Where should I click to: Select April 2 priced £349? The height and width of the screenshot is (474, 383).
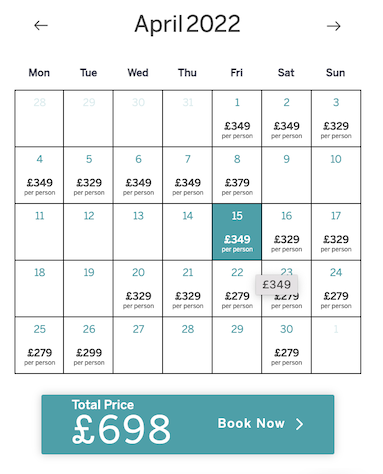tap(286, 118)
